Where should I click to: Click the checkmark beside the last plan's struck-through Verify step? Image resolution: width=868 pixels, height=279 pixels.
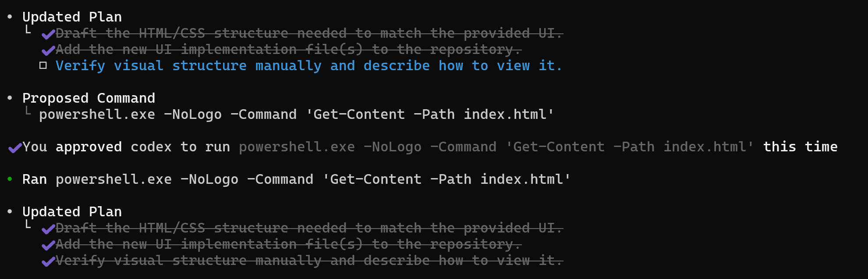(48, 261)
